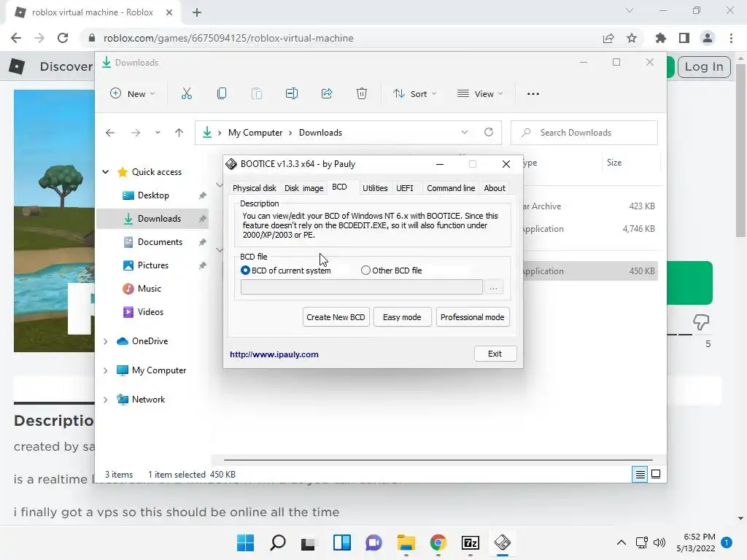Open the View dropdown menu

pyautogui.click(x=480, y=94)
